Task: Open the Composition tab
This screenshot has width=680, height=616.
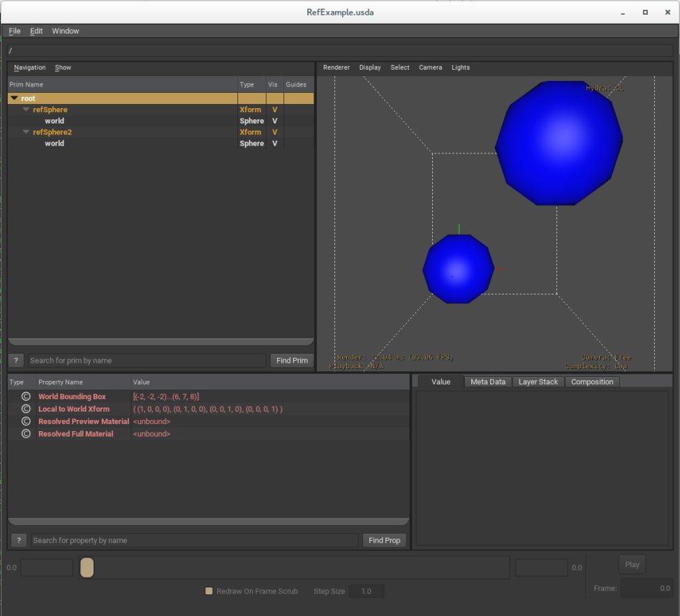Action: pos(591,382)
